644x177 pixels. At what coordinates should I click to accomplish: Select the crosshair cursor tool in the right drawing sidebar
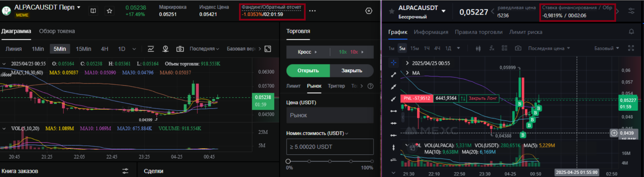click(x=393, y=62)
